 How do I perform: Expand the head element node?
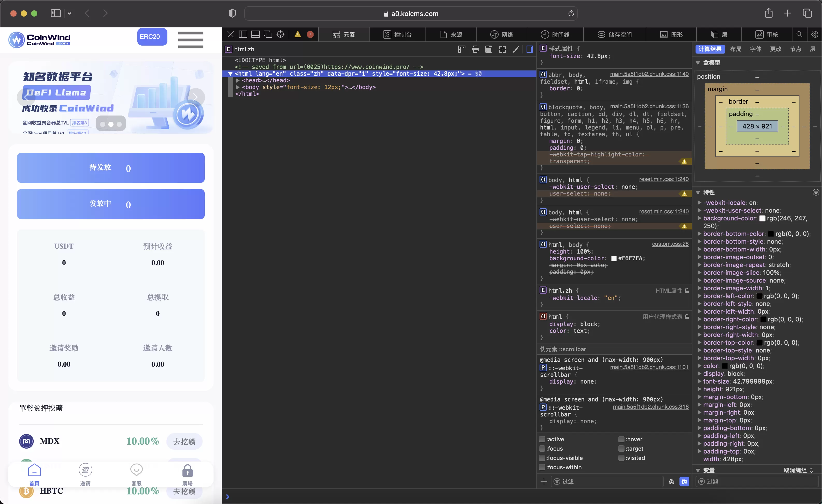point(238,80)
